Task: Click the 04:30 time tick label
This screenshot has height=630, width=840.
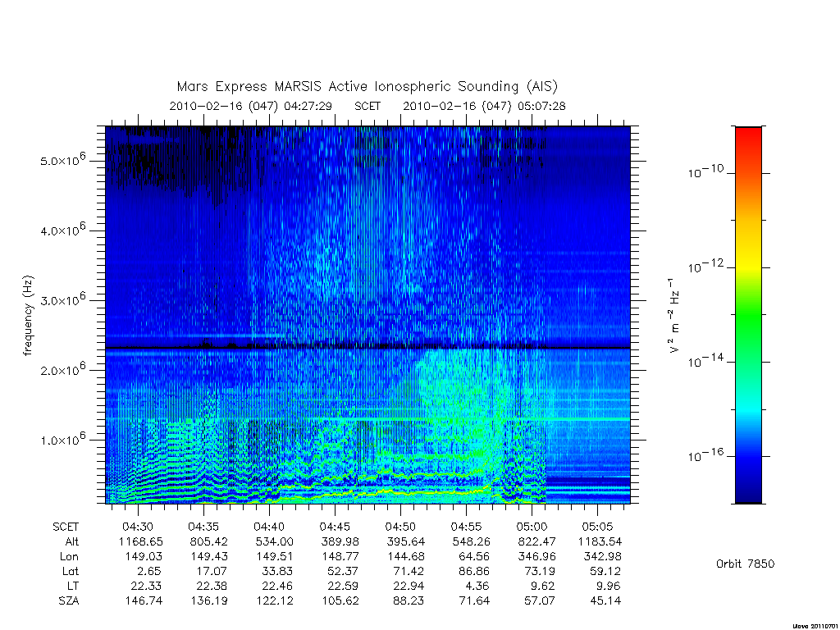Action: click(x=138, y=527)
